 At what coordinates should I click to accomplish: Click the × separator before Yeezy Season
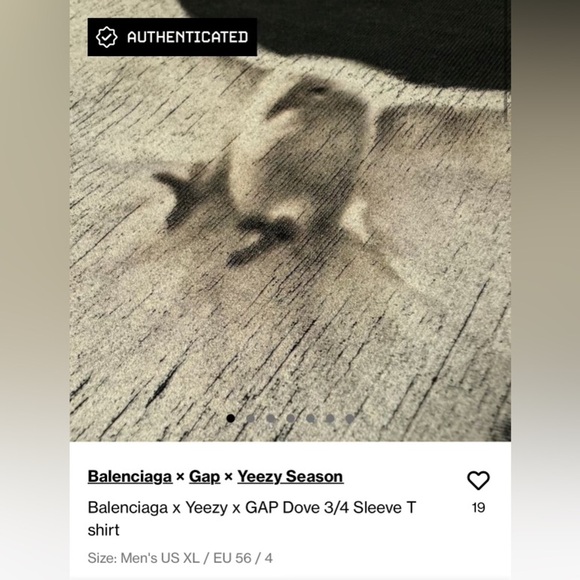click(x=229, y=477)
